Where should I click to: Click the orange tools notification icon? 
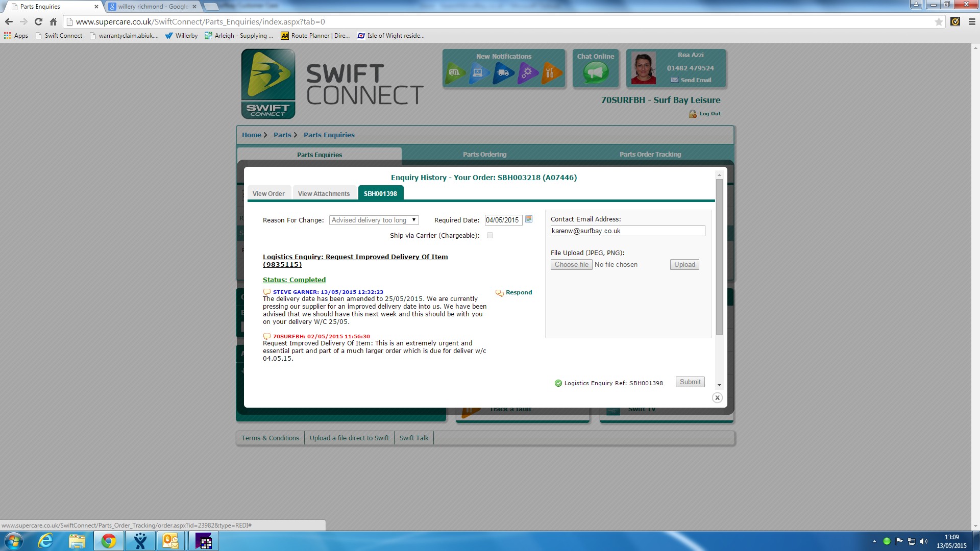tap(551, 72)
